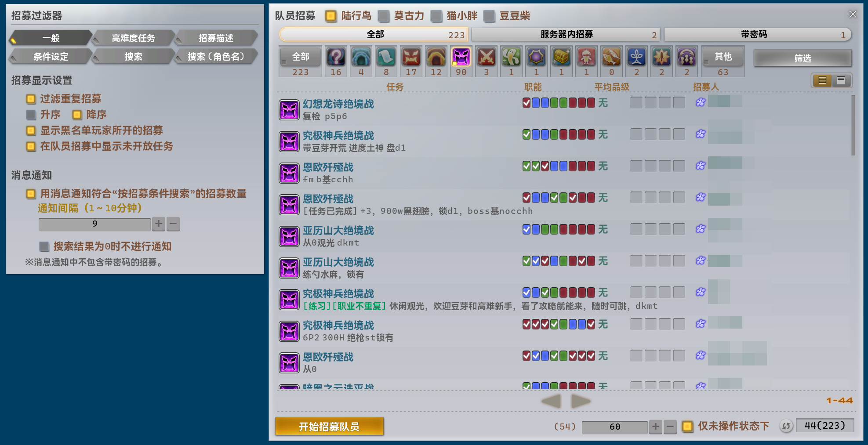Select the dungeon cave category icon showing 4
Viewport: 868px width, 445px height.
point(361,57)
